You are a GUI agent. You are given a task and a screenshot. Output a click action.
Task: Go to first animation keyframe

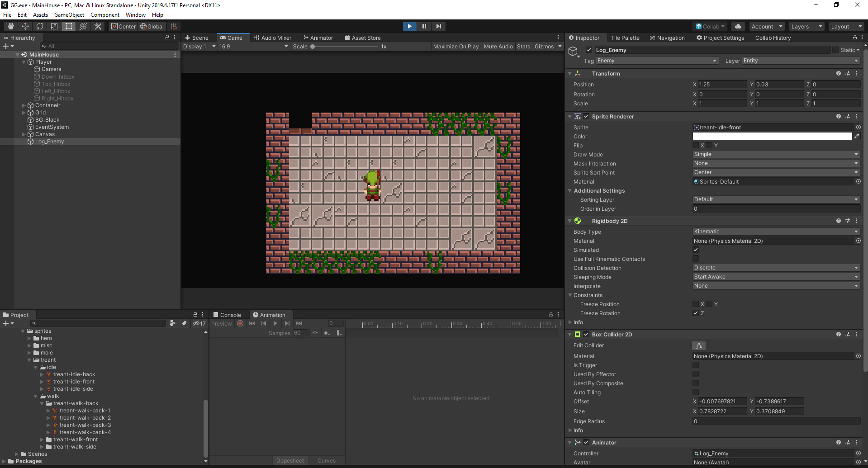click(252, 323)
